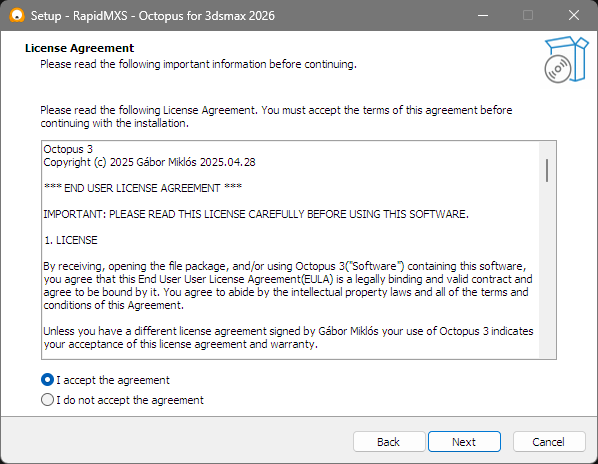Choose I do not accept the agreement radio
598x464 pixels.
coord(47,400)
